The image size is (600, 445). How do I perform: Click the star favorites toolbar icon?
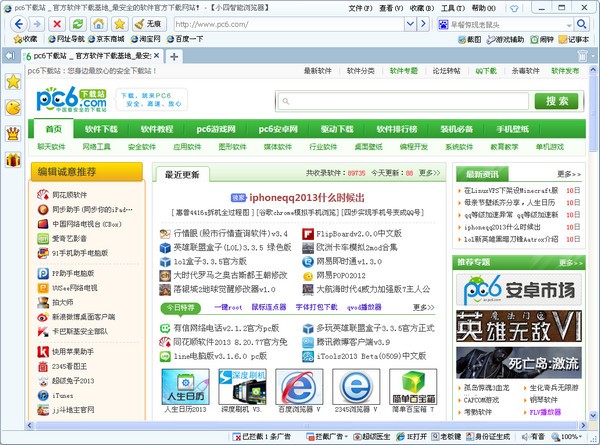click(119, 24)
